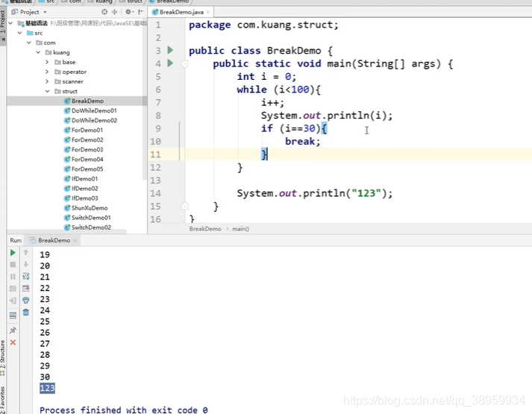Viewport: 532px width, 414px height.
Task: Click BreakDemo breadcrumb below editor
Action: (x=205, y=229)
